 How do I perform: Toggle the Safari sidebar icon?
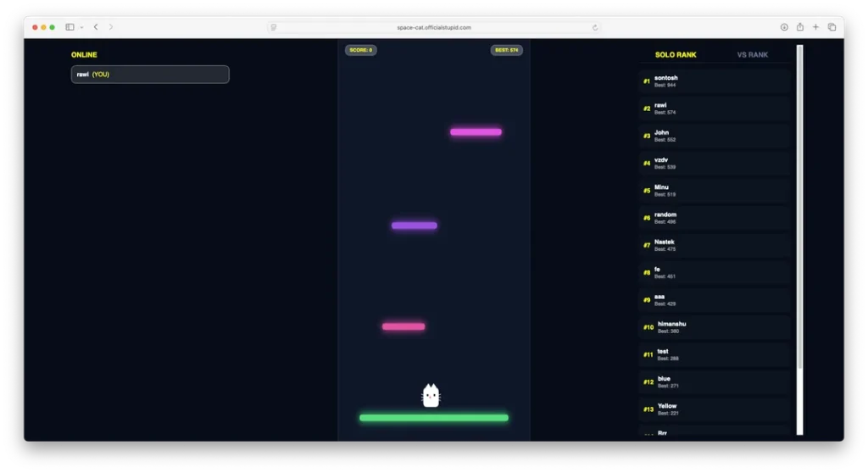coord(70,27)
